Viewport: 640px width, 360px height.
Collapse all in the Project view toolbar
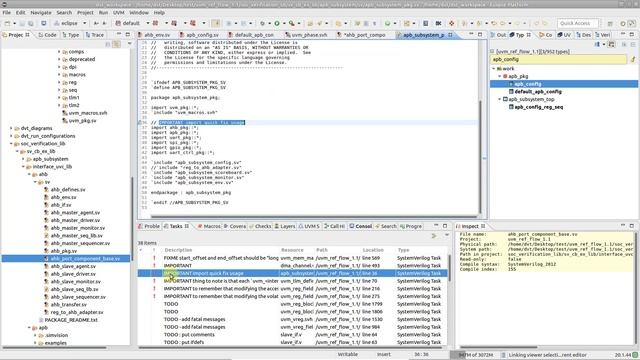(108, 44)
